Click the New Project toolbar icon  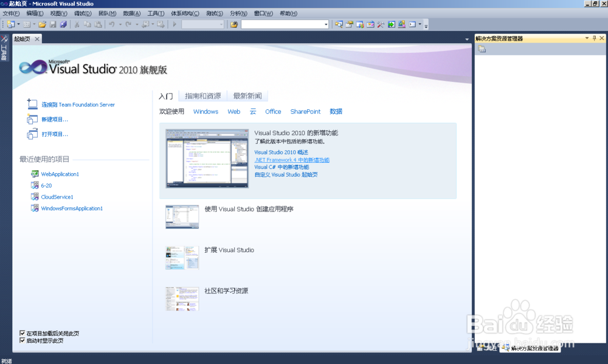click(11, 24)
